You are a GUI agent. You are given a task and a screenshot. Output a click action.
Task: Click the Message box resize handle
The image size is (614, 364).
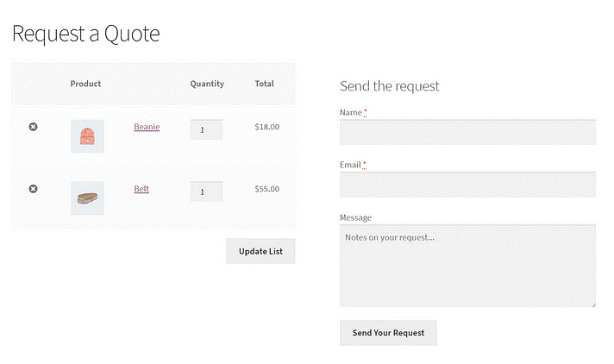click(592, 304)
